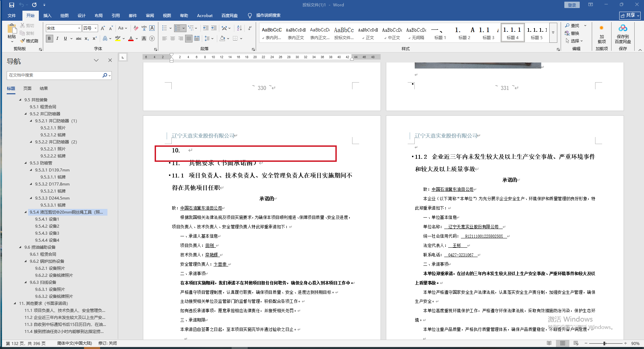This screenshot has height=349, width=644.
Task: Increase paragraph indent
Action: [x=214, y=28]
